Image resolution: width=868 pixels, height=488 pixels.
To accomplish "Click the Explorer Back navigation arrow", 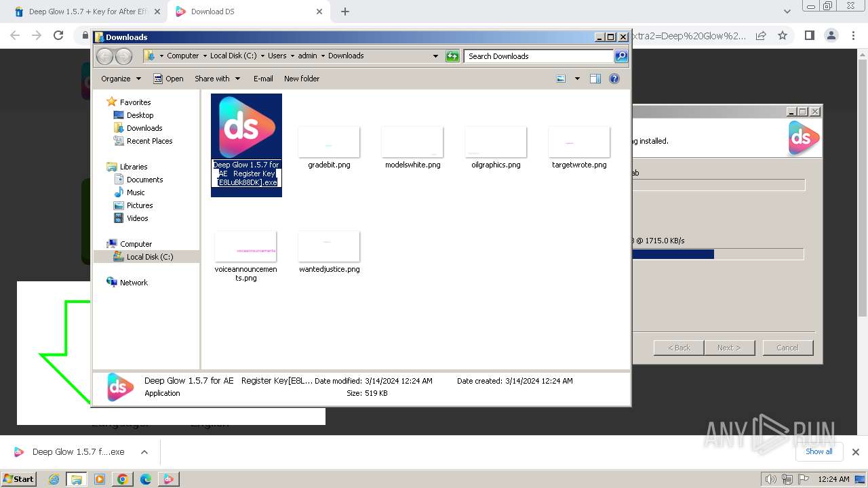I will click(104, 56).
